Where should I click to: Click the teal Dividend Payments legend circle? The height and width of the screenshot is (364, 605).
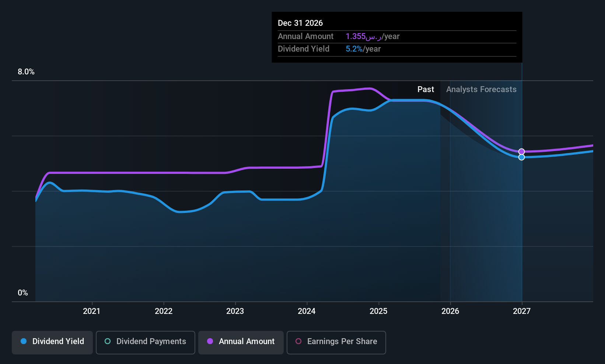(108, 342)
